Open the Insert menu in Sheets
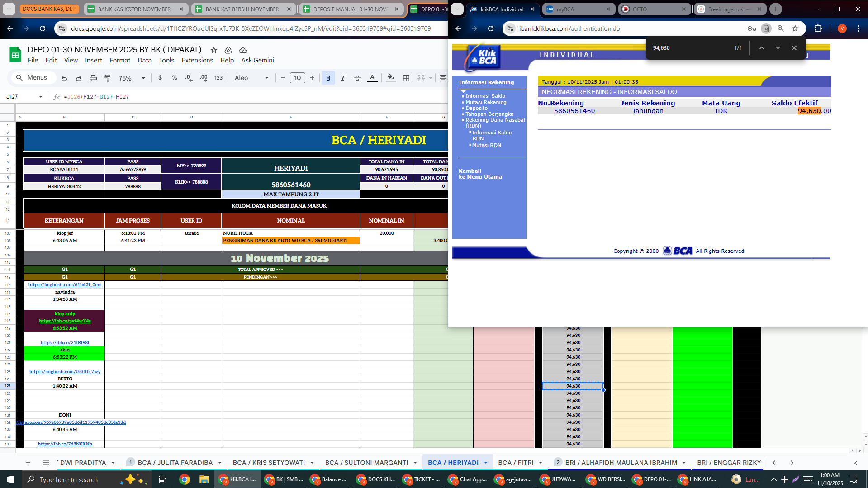 94,60
